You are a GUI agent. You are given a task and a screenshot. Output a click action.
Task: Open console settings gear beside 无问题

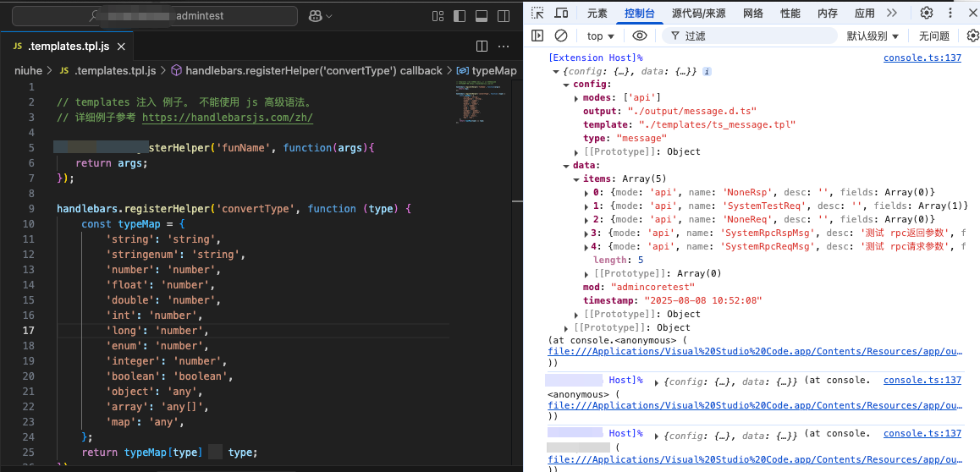click(972, 36)
